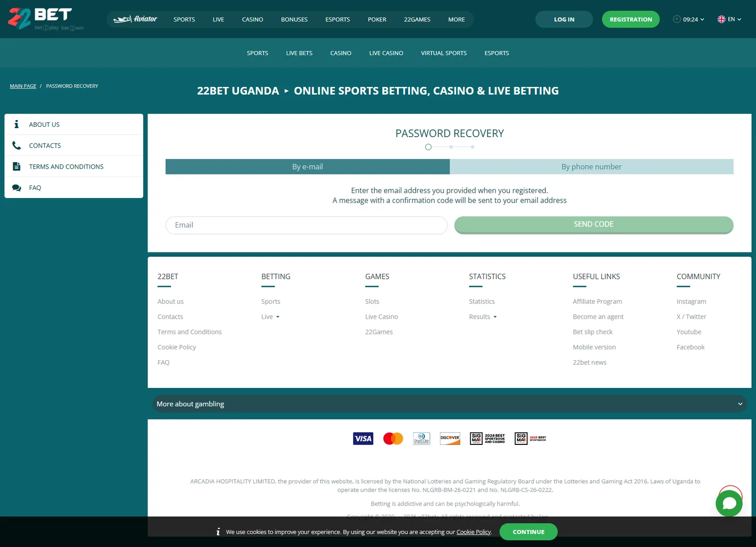Click the SEND CODE button
This screenshot has height=547, width=756.
594,225
